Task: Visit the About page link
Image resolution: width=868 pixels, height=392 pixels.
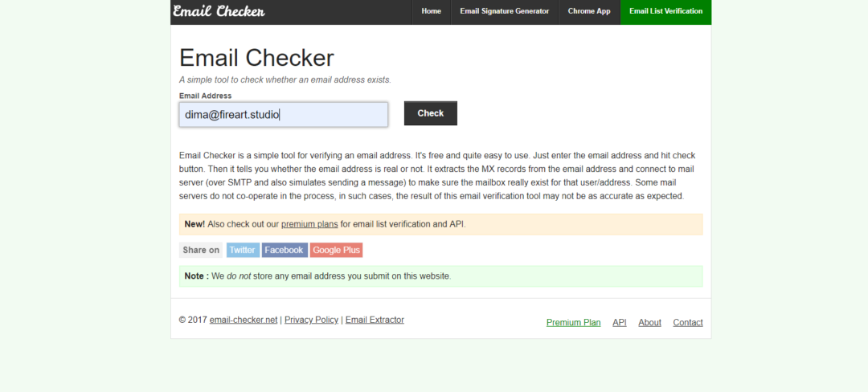Action: pos(649,323)
